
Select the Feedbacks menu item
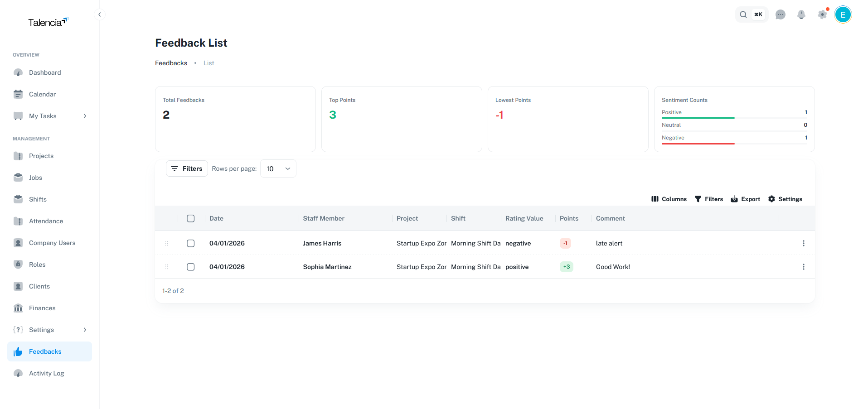[45, 351]
